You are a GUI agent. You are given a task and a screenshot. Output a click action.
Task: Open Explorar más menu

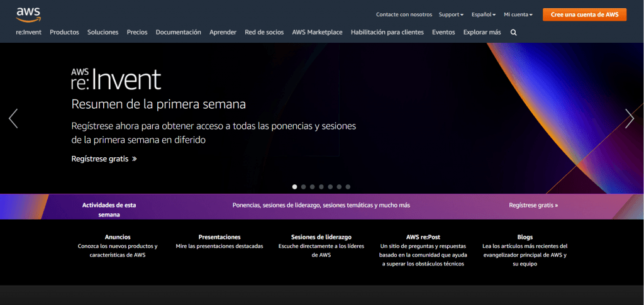point(482,32)
